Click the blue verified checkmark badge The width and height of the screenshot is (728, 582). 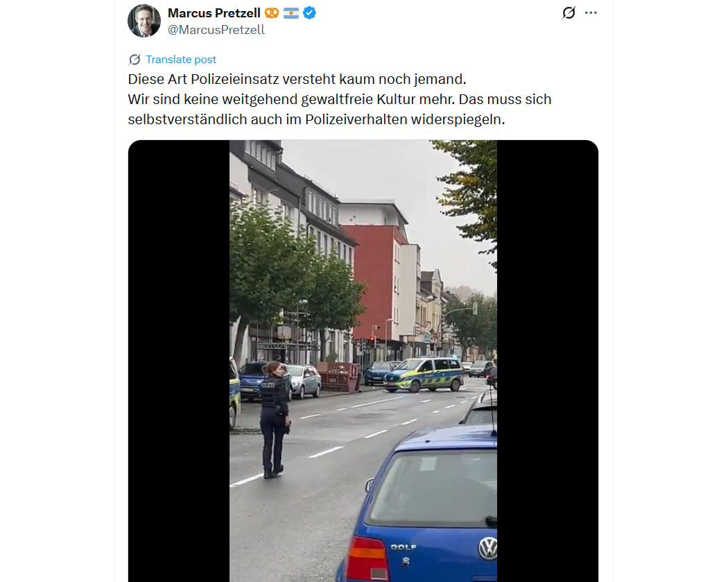click(309, 13)
